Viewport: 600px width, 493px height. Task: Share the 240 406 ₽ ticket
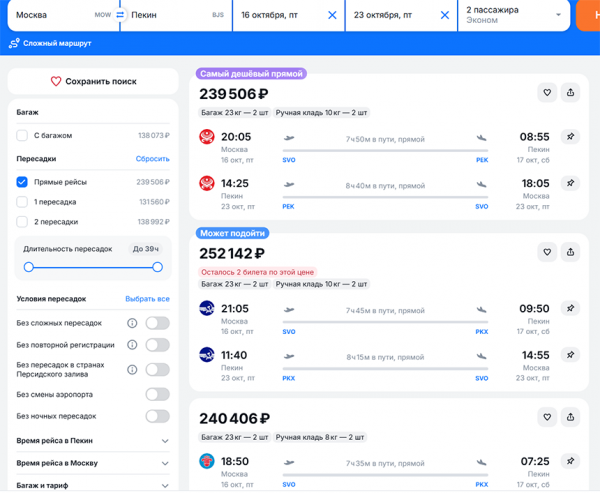[570, 417]
